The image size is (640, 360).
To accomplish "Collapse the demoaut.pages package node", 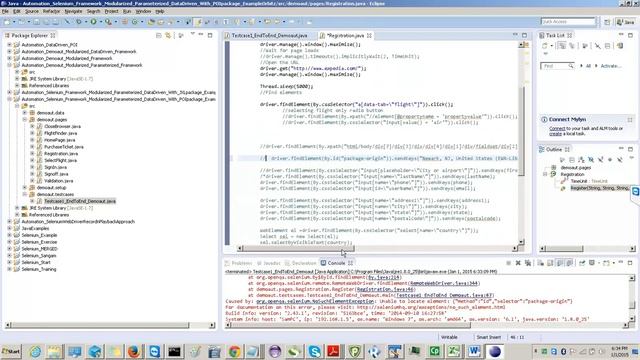I will coord(24,120).
